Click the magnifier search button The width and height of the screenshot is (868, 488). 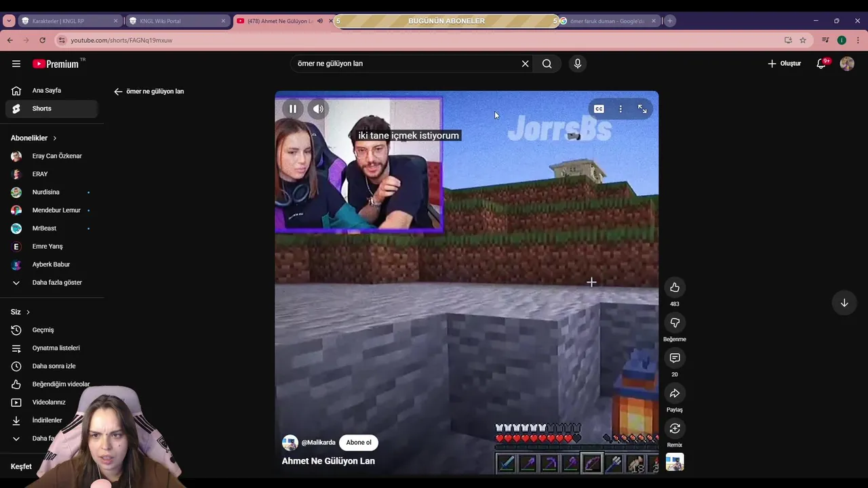coord(547,64)
